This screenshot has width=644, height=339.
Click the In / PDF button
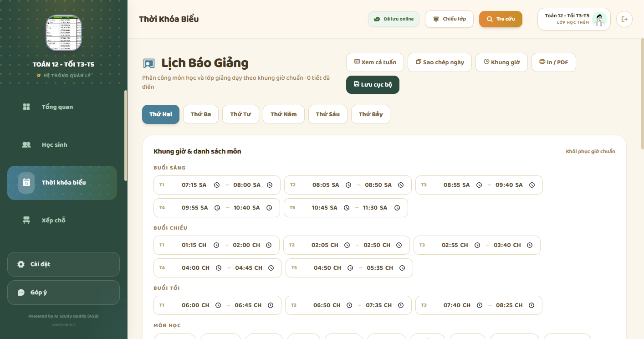[554, 62]
